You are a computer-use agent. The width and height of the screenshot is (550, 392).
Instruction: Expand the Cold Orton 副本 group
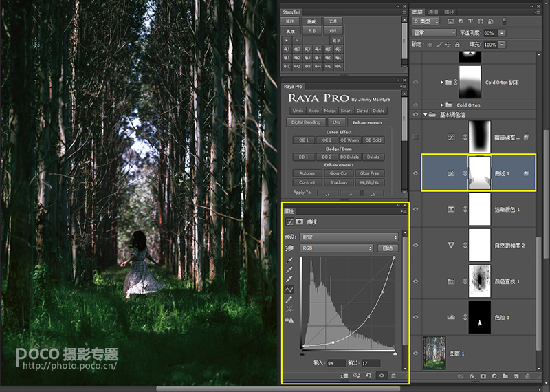point(442,82)
